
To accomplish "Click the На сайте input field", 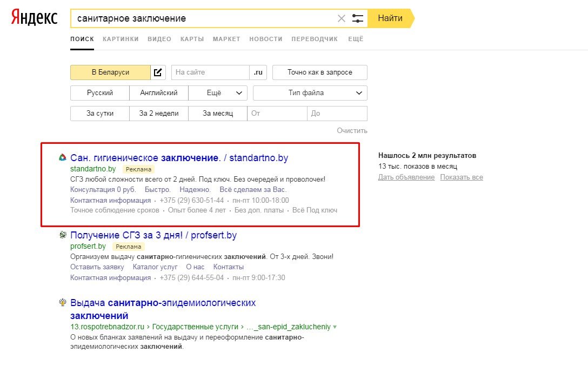I will point(210,72).
